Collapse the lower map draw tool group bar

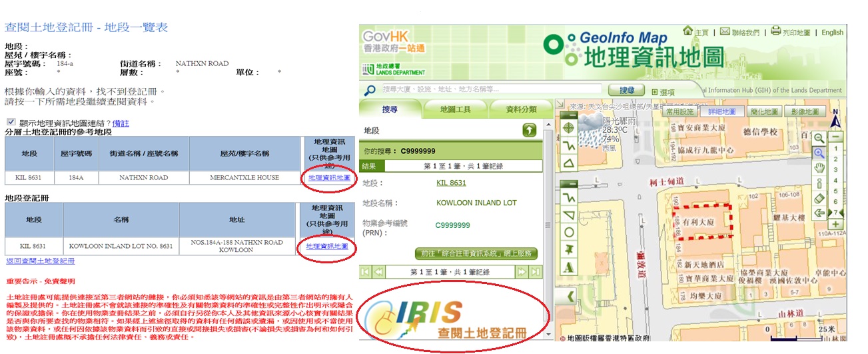pyautogui.click(x=568, y=183)
